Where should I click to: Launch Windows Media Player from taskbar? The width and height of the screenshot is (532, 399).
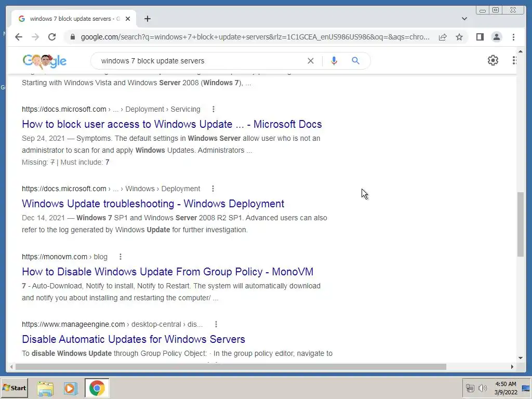coord(70,389)
